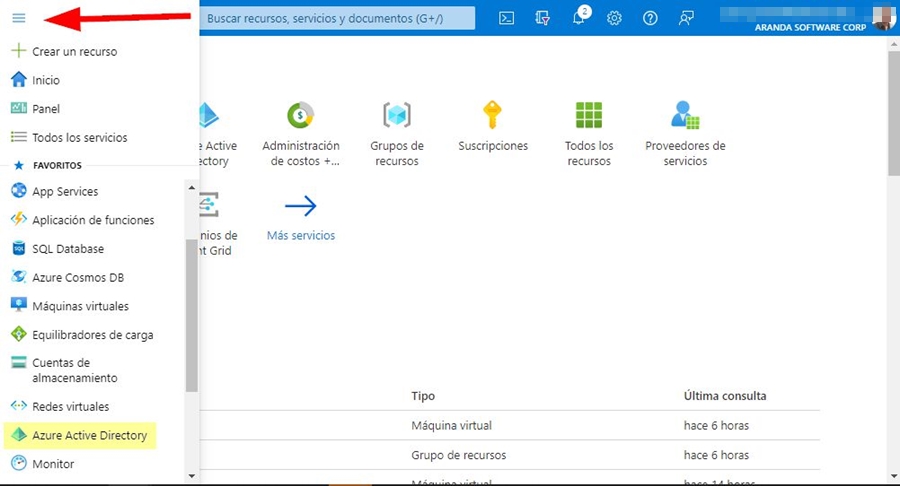This screenshot has width=900, height=486.
Task: Click in the search resources field
Action: (x=336, y=18)
